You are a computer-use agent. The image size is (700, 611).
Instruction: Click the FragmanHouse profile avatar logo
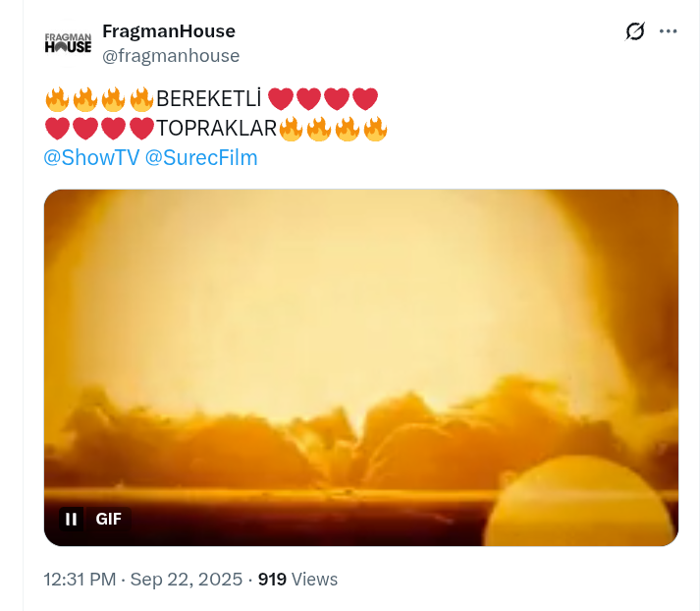[68, 43]
